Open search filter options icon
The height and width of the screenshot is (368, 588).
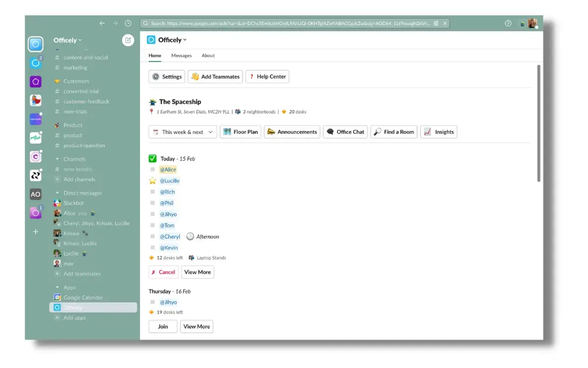click(x=436, y=23)
